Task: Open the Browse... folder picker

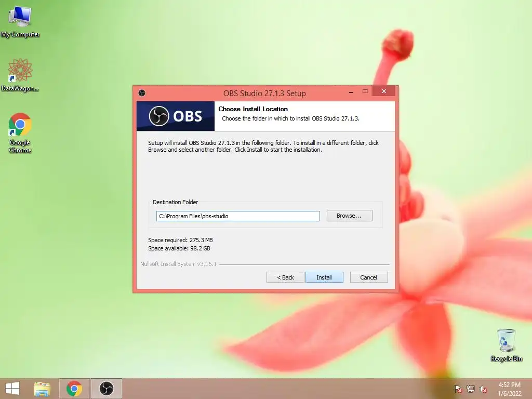Action: click(x=349, y=216)
